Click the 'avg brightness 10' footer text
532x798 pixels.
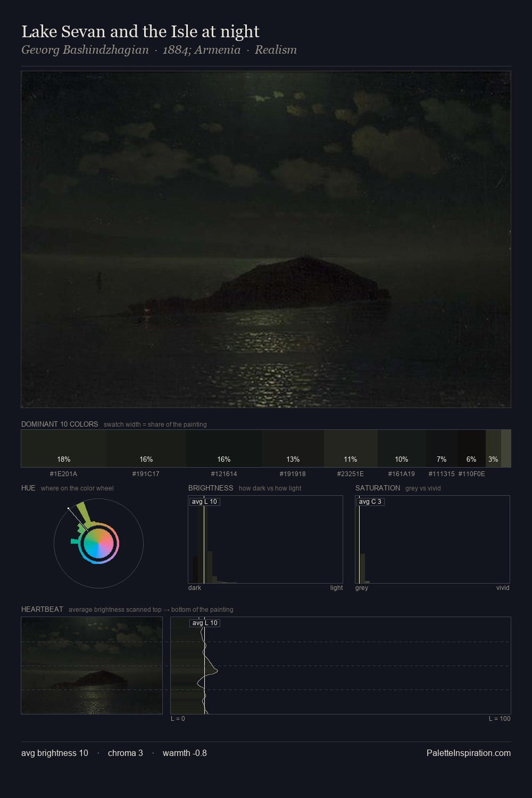(x=55, y=753)
